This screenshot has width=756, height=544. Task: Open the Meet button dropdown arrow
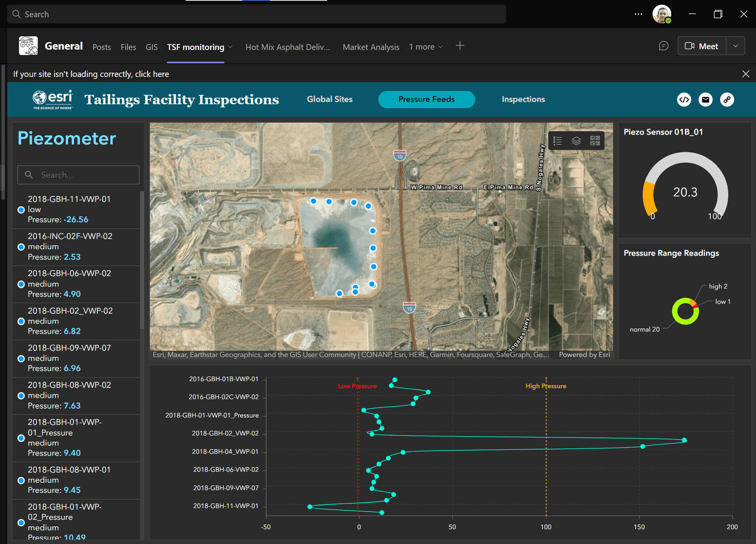(x=735, y=46)
